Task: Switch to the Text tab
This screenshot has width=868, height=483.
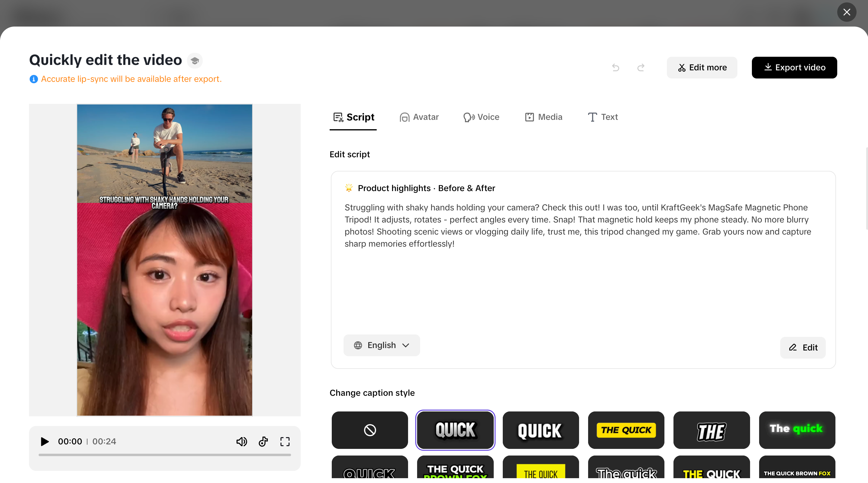Action: (603, 117)
